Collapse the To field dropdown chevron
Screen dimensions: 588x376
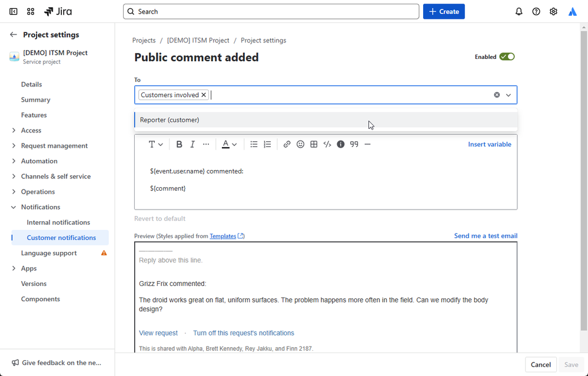coord(509,95)
